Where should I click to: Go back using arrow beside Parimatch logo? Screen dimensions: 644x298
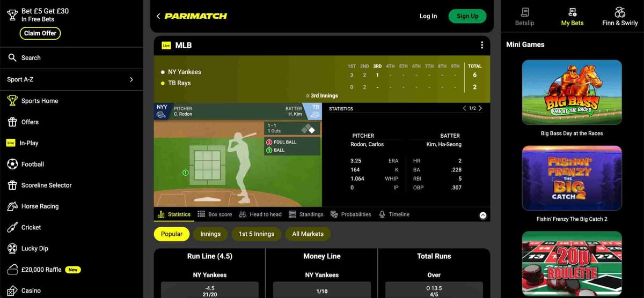158,16
